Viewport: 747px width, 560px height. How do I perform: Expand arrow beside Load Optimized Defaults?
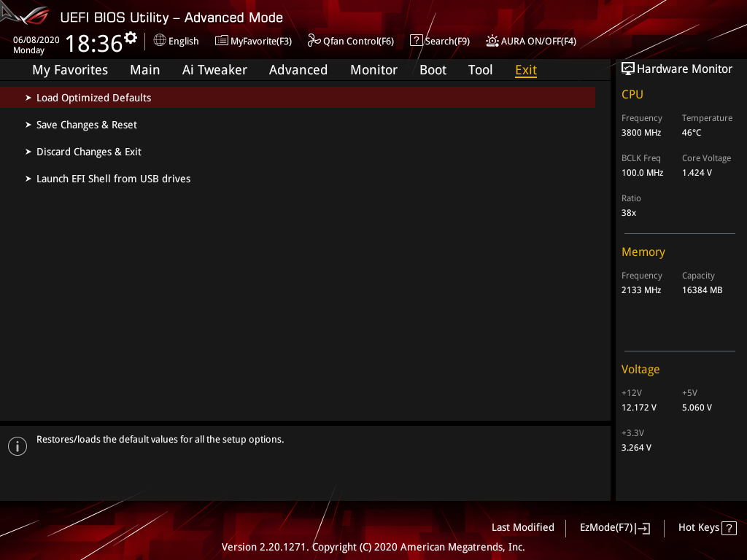28,98
